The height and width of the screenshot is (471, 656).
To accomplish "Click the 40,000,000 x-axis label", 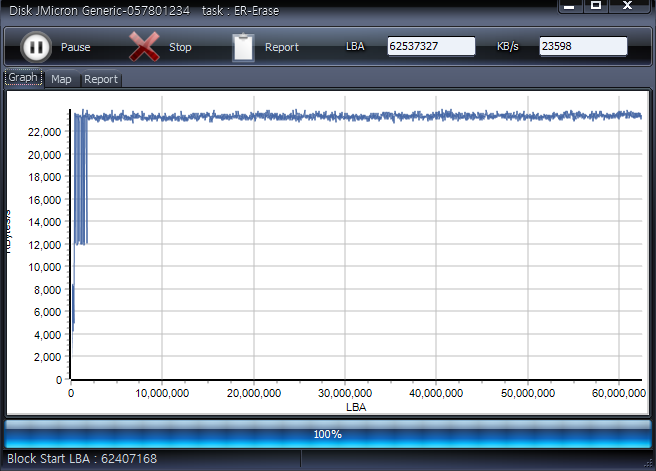I will [x=436, y=393].
